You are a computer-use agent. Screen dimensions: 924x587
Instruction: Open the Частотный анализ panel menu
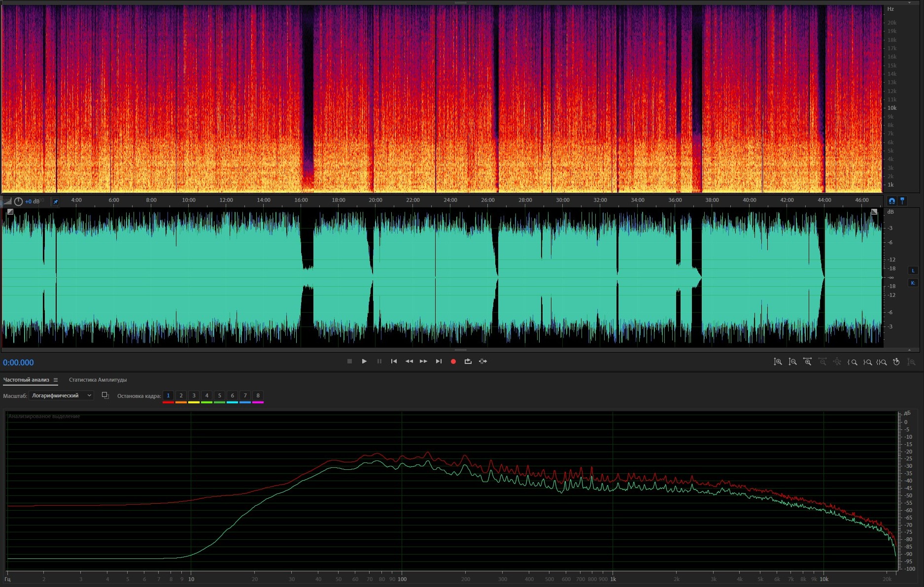pyautogui.click(x=56, y=380)
